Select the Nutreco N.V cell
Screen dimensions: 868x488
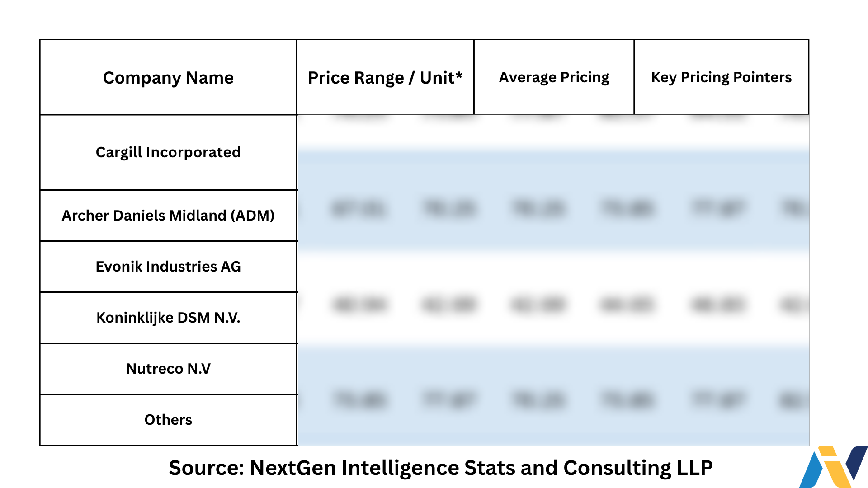pyautogui.click(x=168, y=369)
